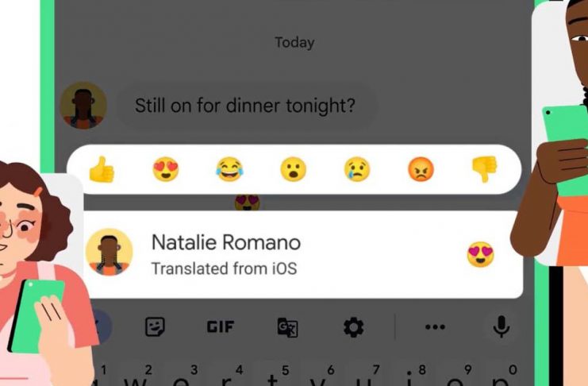Open the GIF keyboard option

(221, 327)
